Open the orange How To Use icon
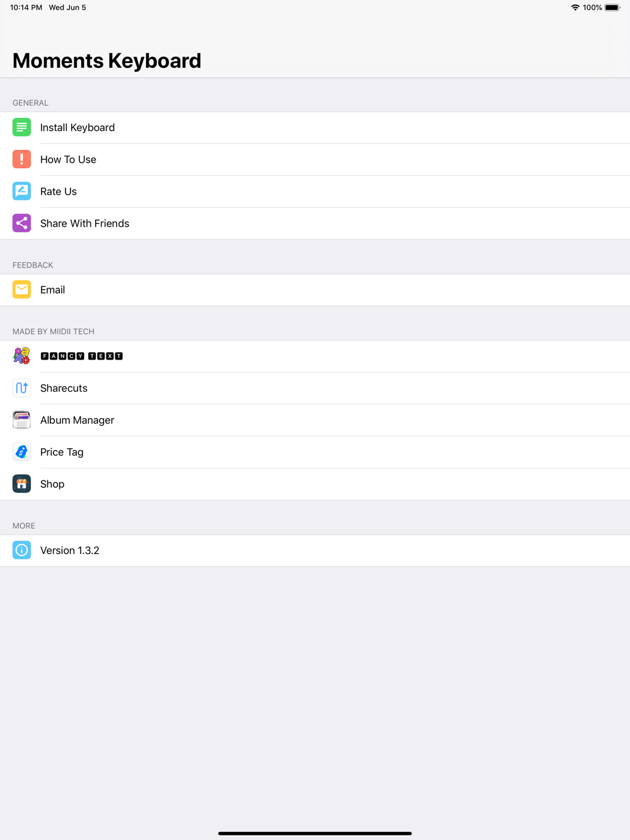The height and width of the screenshot is (840, 630). point(21,159)
